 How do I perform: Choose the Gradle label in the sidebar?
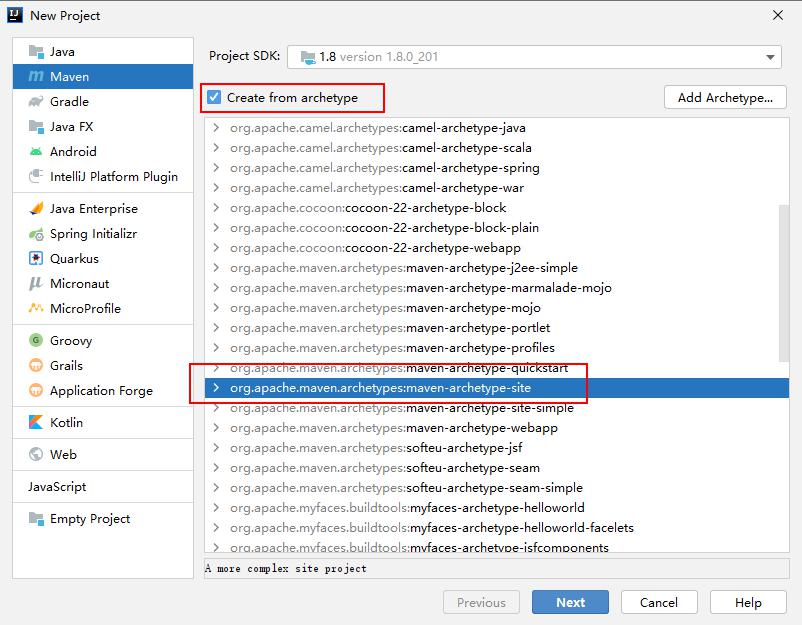(x=69, y=101)
